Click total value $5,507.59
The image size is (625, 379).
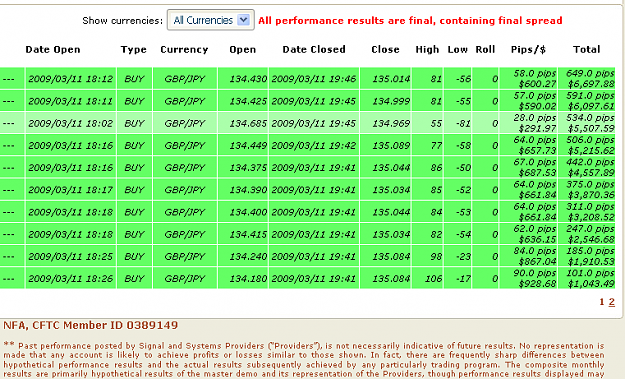point(591,129)
